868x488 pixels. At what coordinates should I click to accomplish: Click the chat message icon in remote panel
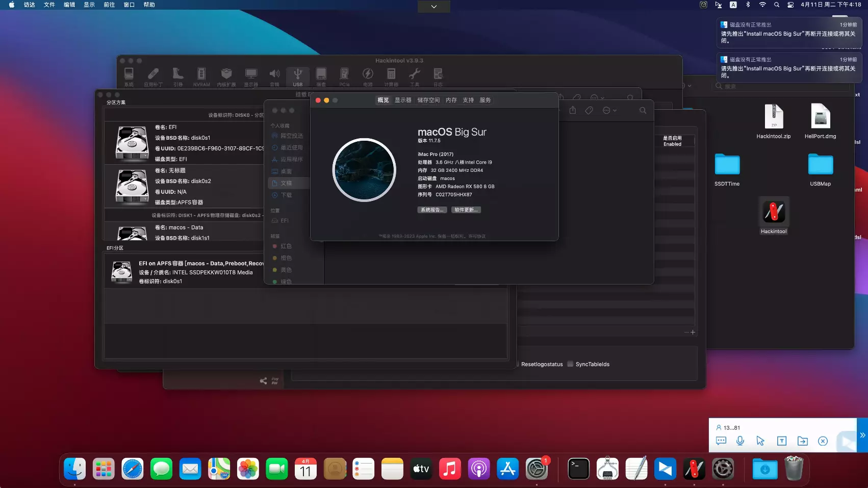tap(721, 441)
